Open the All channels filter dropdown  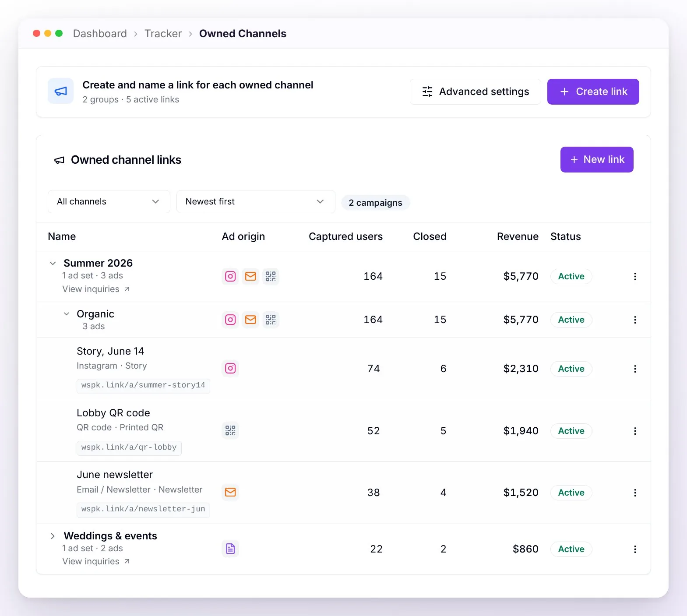tap(109, 201)
